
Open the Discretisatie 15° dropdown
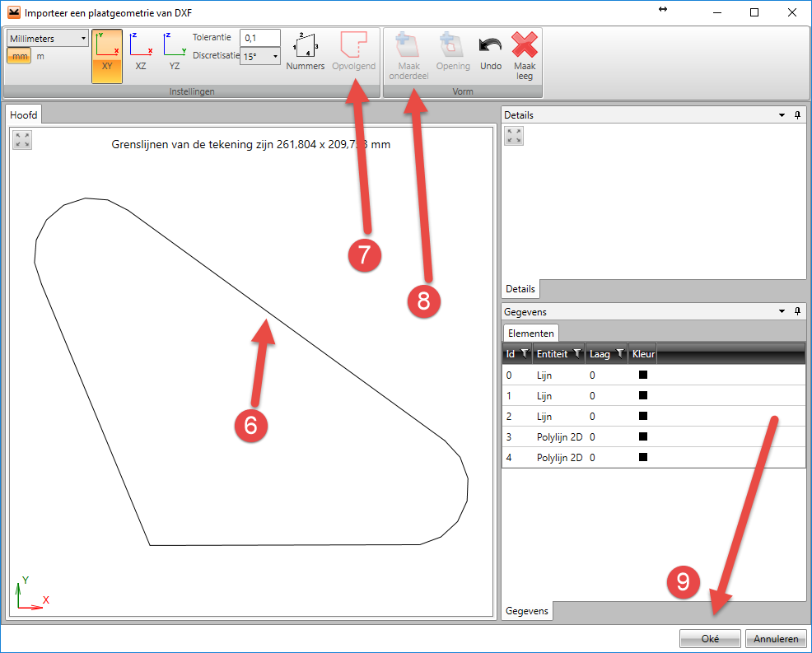tap(260, 56)
